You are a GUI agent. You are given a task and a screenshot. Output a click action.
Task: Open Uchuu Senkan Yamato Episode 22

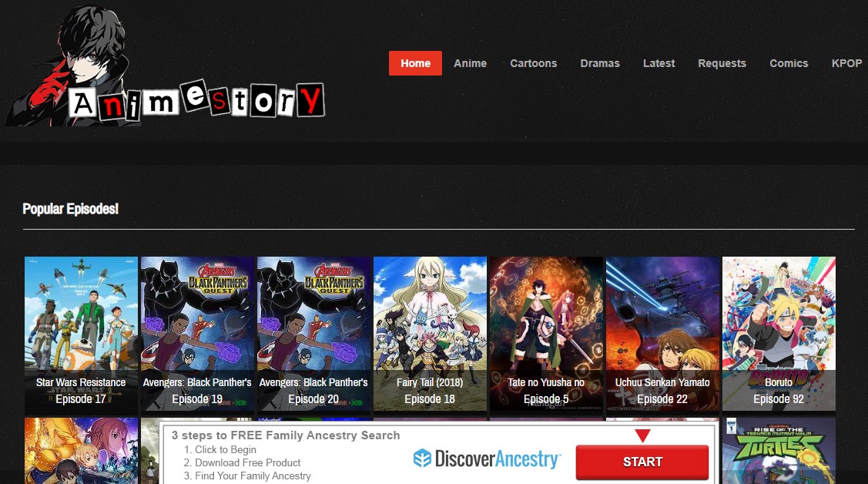[x=662, y=334]
